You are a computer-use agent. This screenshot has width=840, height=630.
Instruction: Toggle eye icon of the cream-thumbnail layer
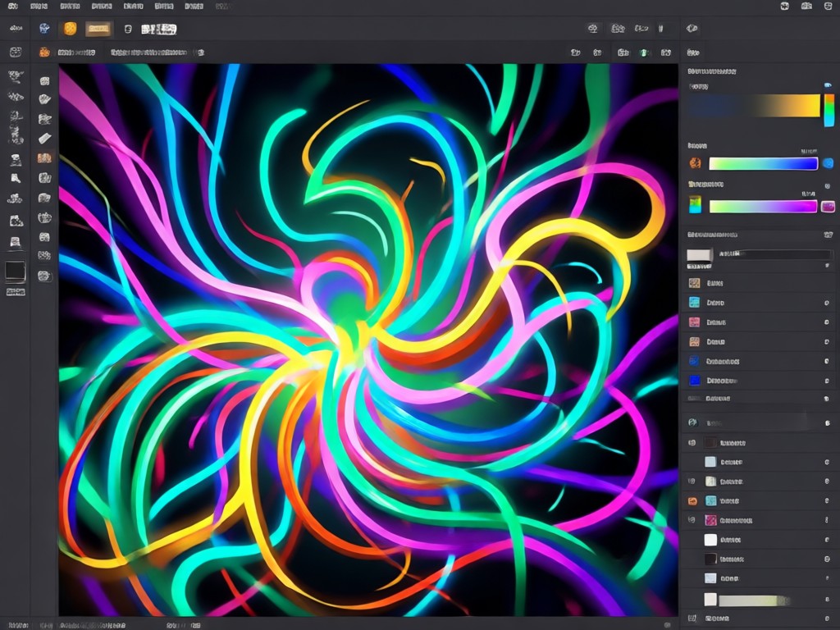(x=692, y=481)
